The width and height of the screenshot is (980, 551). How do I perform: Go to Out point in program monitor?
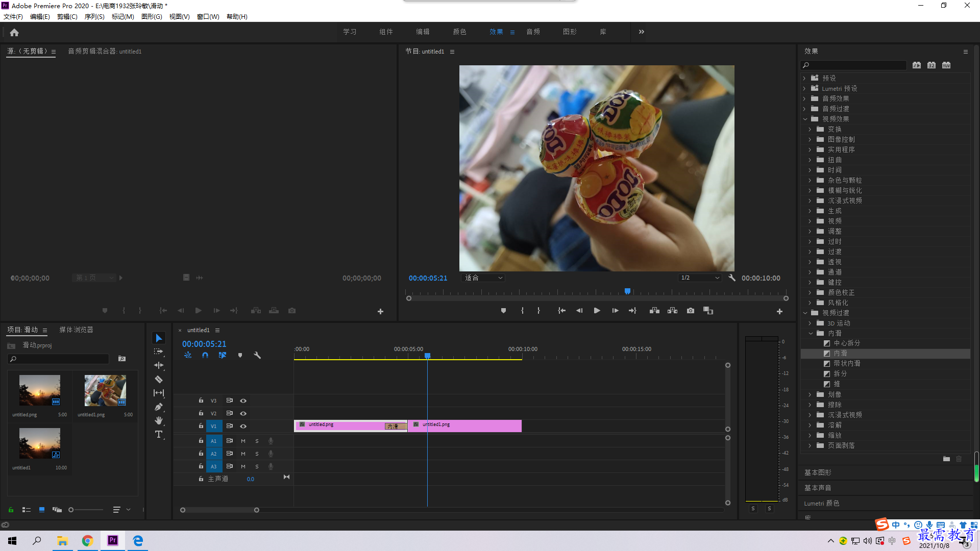[632, 311]
